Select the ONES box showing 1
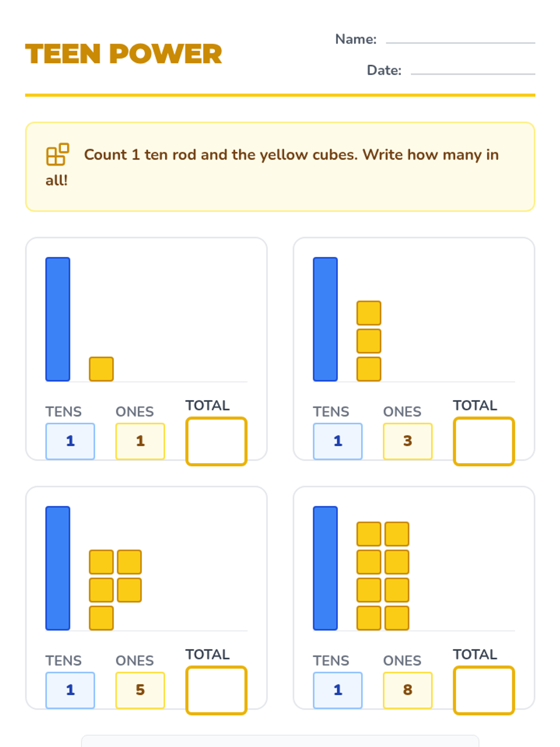This screenshot has height=747, width=560. pos(140,441)
